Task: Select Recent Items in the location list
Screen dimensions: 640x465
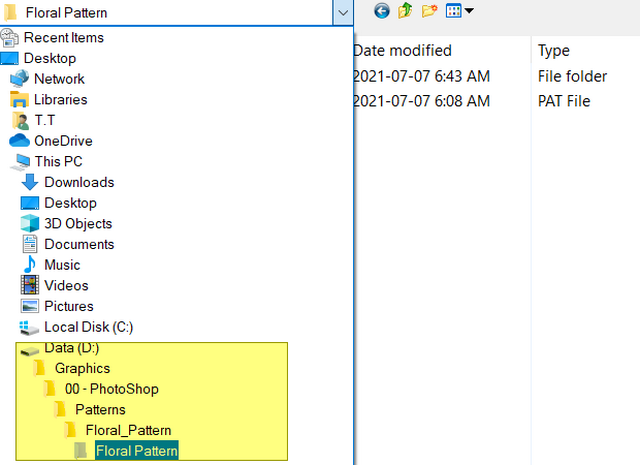Action: 64,38
